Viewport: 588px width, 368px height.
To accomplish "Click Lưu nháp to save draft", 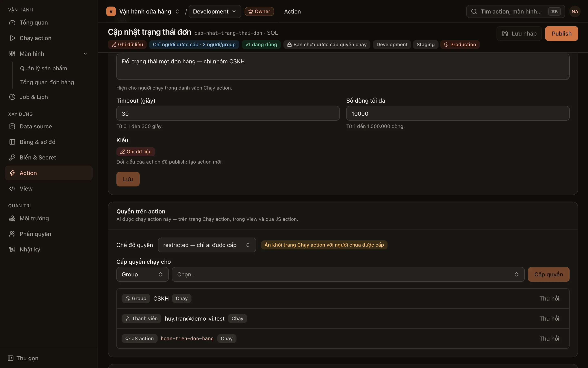I will coord(519,34).
